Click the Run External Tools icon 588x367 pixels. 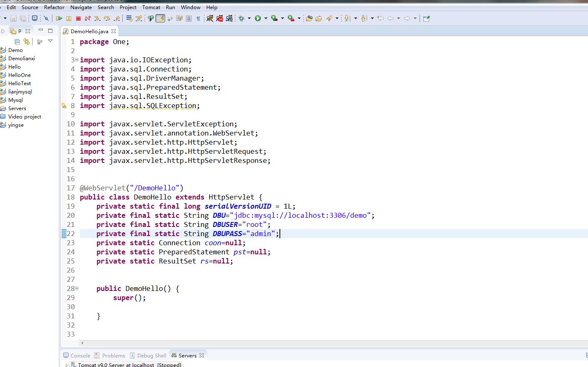coord(291,18)
